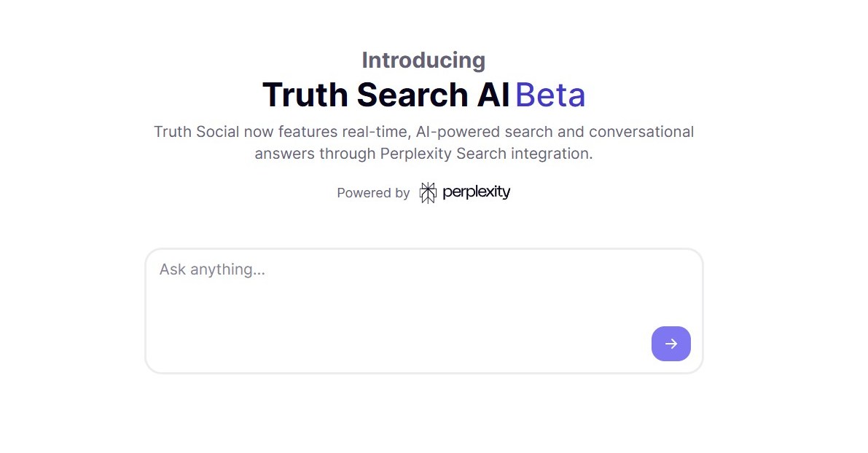Viewport: 868px width, 453px height.
Task: Click the Perplexity asterisk logo icon
Action: point(426,192)
